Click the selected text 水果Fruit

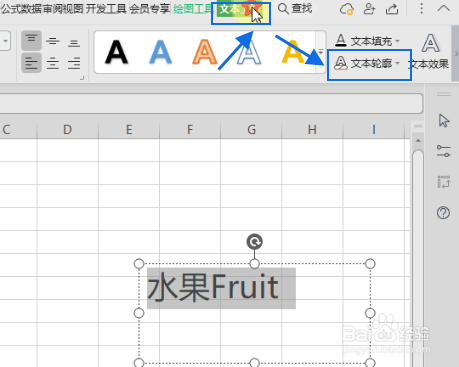point(213,287)
